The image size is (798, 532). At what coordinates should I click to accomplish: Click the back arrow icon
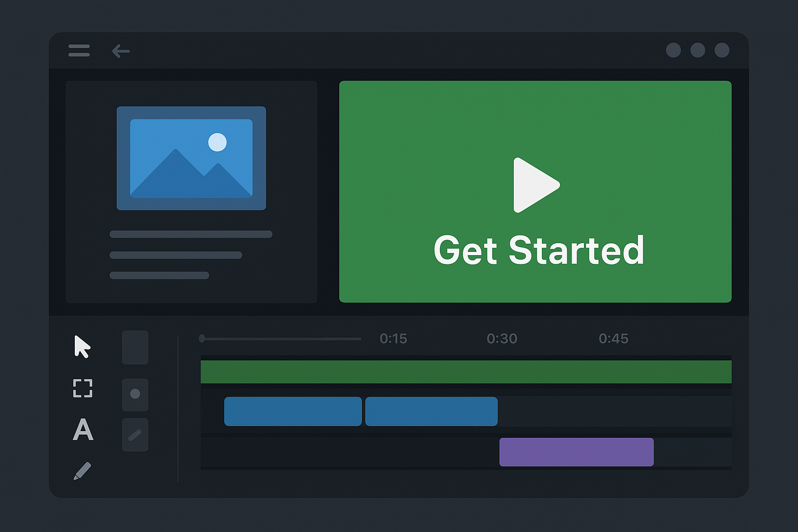121,51
